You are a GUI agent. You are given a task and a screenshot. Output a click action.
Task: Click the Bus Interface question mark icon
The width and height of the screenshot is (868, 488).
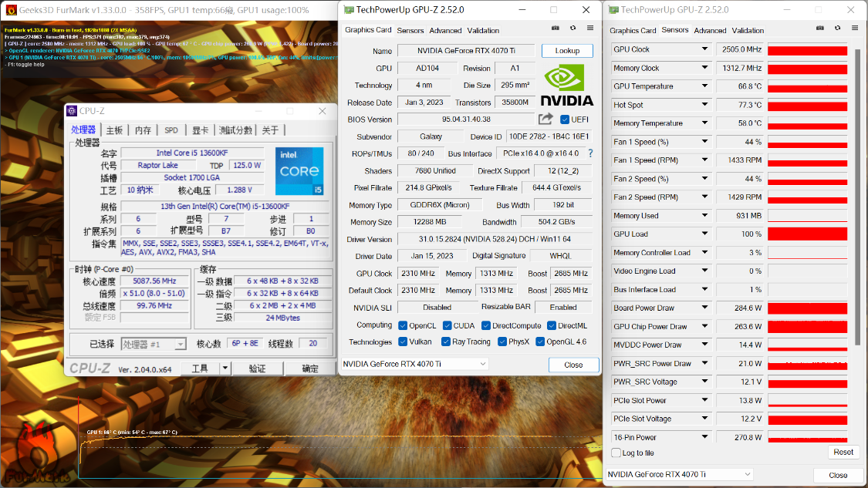pos(590,153)
